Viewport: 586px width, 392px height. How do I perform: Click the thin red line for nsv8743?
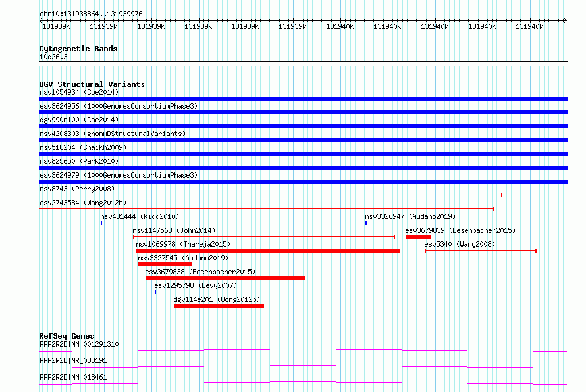point(271,195)
